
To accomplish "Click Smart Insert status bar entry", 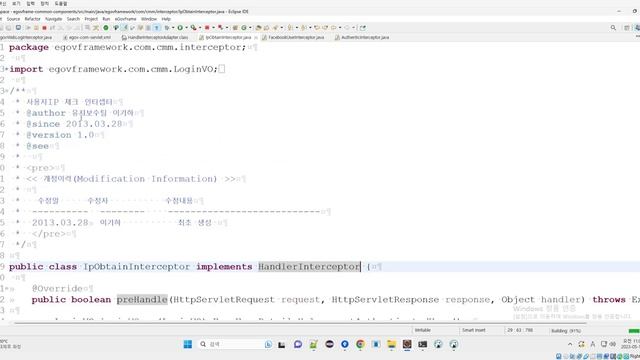I will [x=473, y=330].
